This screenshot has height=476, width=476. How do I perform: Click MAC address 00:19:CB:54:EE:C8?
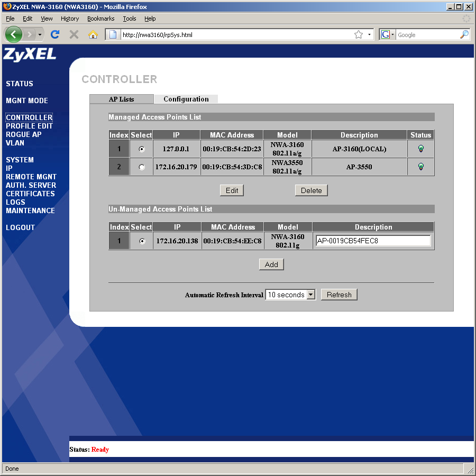point(232,241)
